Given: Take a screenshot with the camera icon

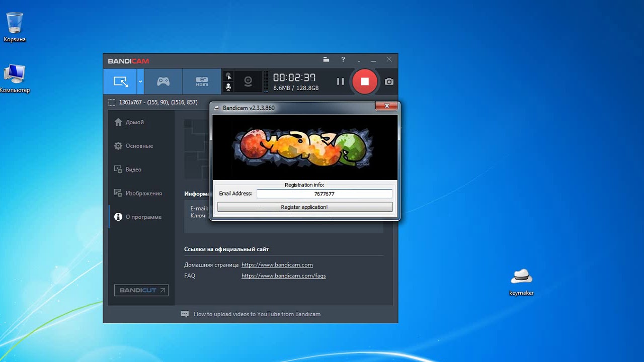Looking at the screenshot, I should 389,81.
